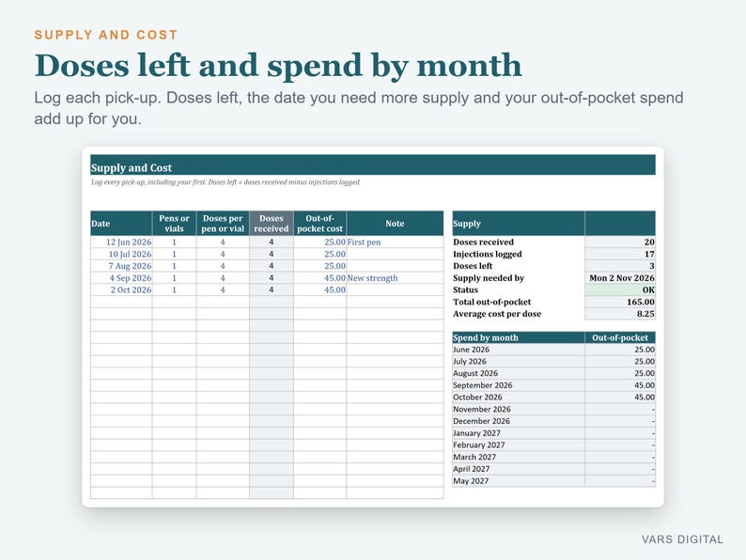Viewport: 746px width, 560px height.
Task: Select the 'September 2026' month row
Action: (x=553, y=385)
